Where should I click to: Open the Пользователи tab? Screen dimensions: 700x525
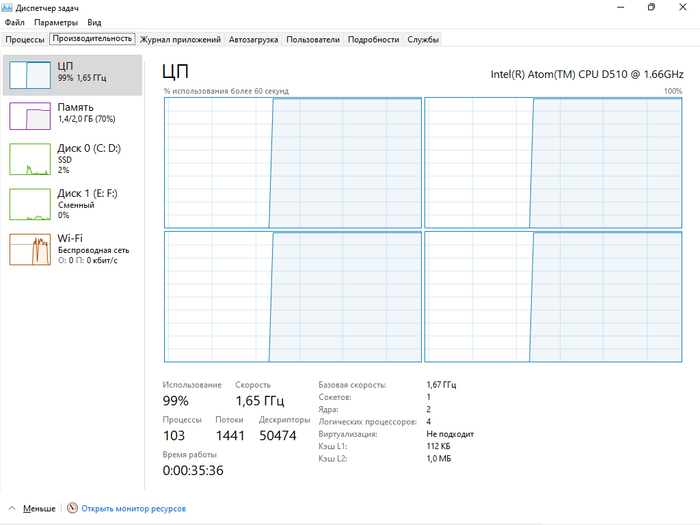[x=313, y=40]
